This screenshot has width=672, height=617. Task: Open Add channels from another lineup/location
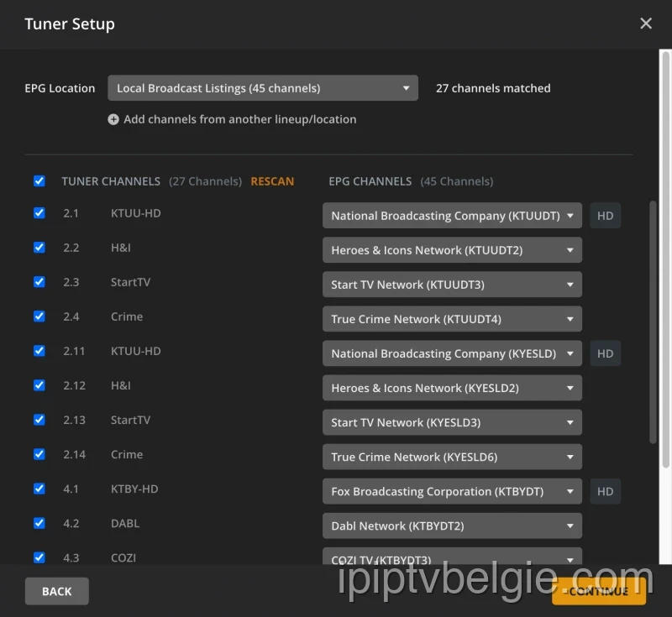point(239,119)
